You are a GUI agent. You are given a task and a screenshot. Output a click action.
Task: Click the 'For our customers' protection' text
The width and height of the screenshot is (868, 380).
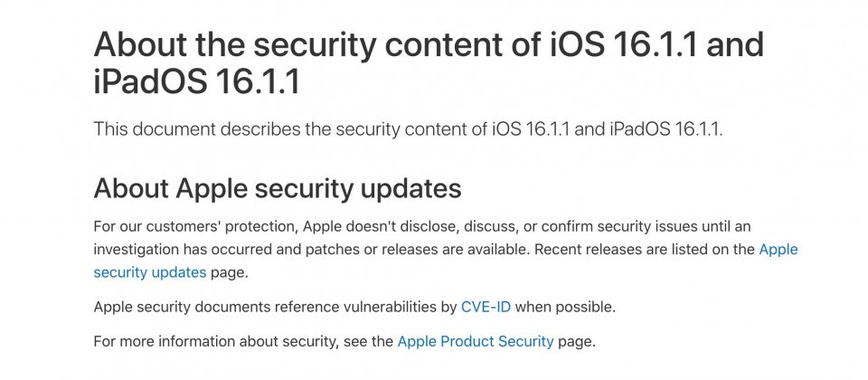[x=196, y=226]
